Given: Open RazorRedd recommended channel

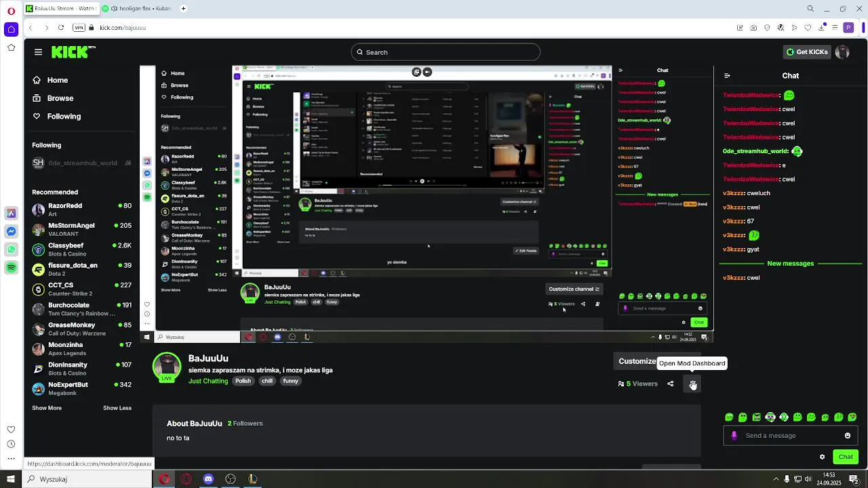Looking at the screenshot, I should coord(81,209).
